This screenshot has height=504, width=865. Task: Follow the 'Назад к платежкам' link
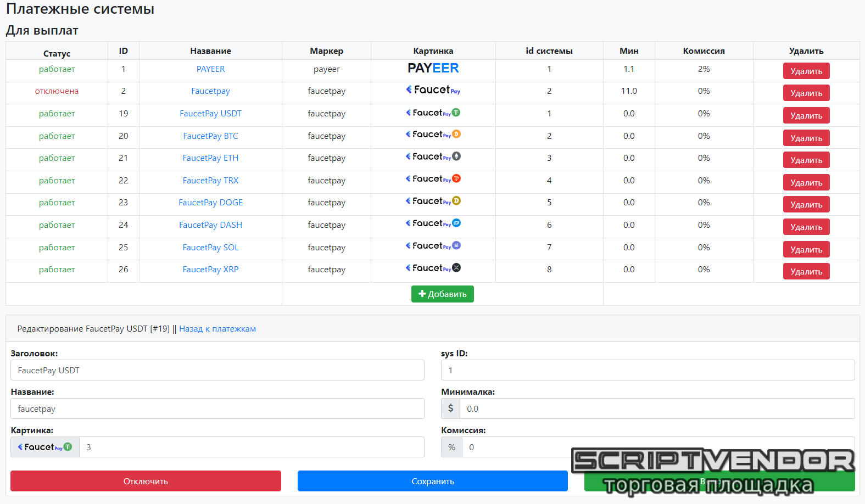pyautogui.click(x=217, y=329)
